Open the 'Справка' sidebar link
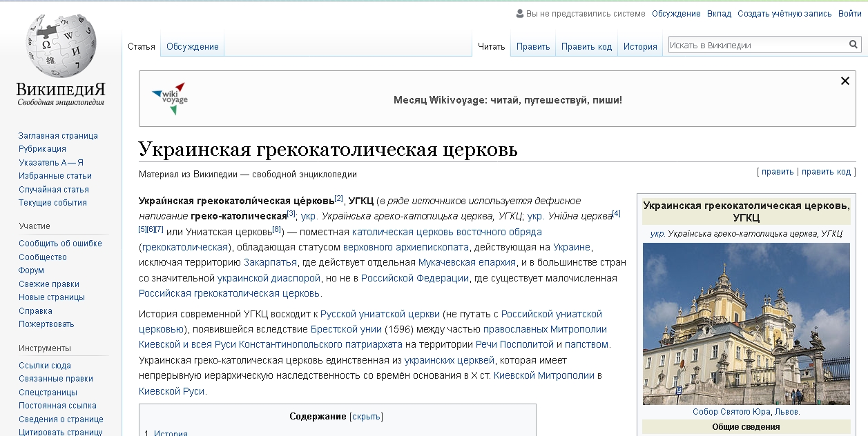This screenshot has width=868, height=436. pyautogui.click(x=35, y=310)
